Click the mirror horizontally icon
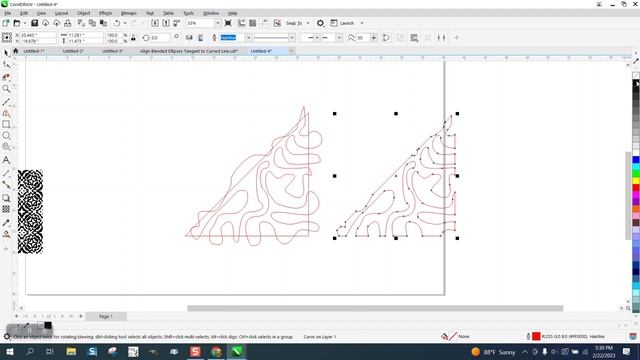 189,38
